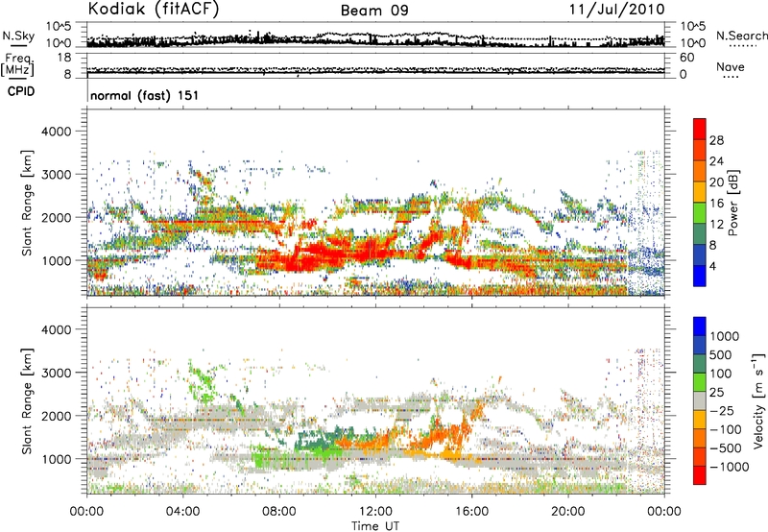Click the 20:00 time tick label
The width and height of the screenshot is (768, 532).
[x=567, y=512]
